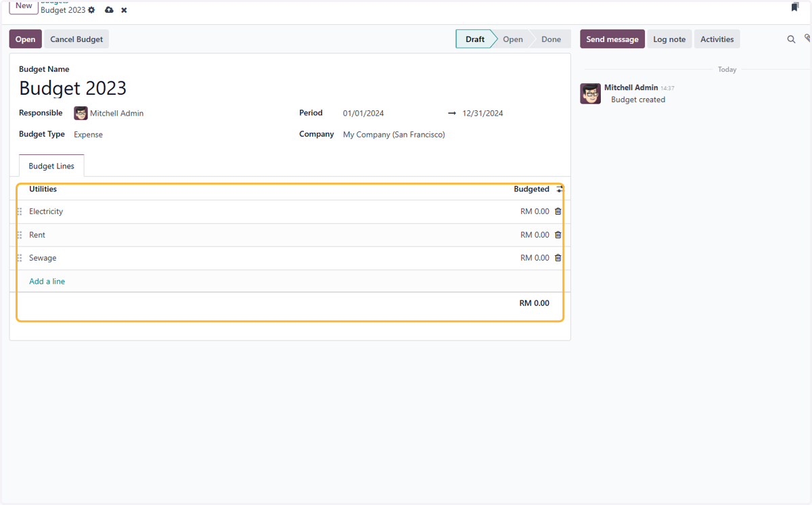Select the Sewage budget line
This screenshot has width=812, height=505.
tap(43, 258)
